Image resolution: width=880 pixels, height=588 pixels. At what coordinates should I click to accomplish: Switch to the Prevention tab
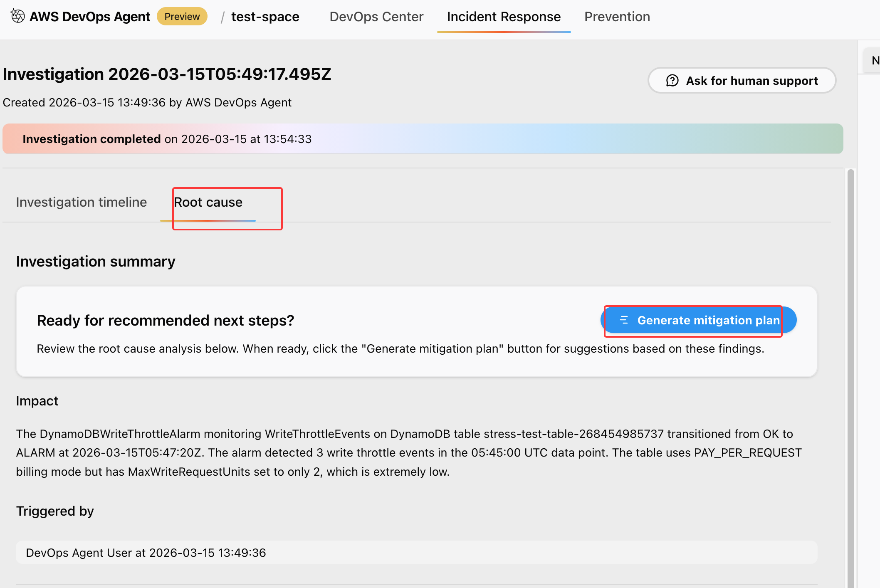[x=617, y=17]
